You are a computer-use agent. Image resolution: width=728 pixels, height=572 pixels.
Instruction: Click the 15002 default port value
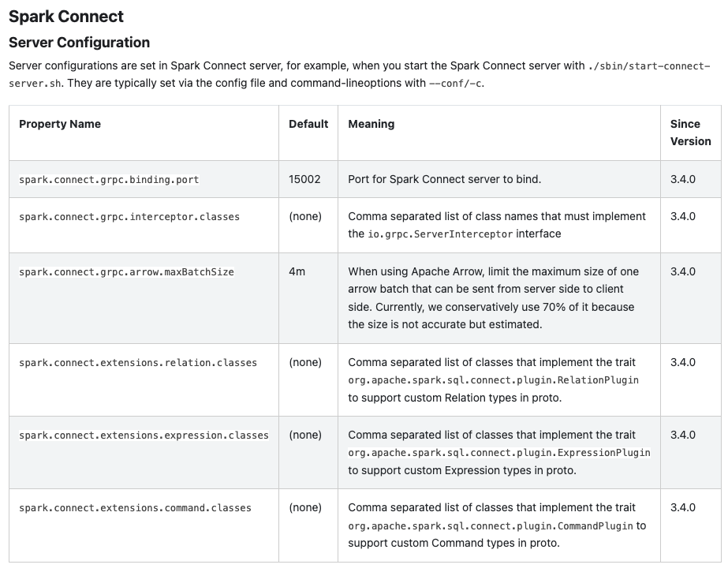304,179
